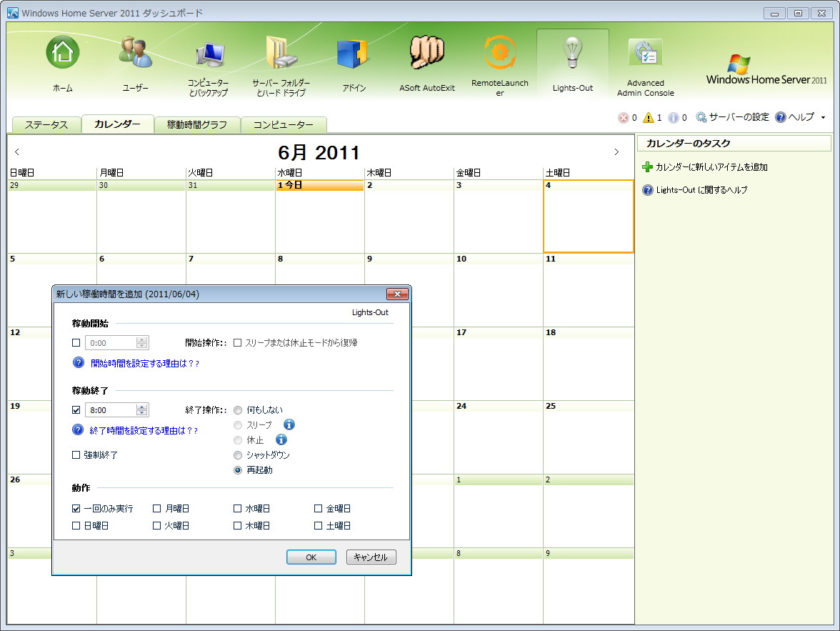This screenshot has width=840, height=631.
Task: Open 開始時間を設定する理由は？？ link
Action: pyautogui.click(x=144, y=364)
